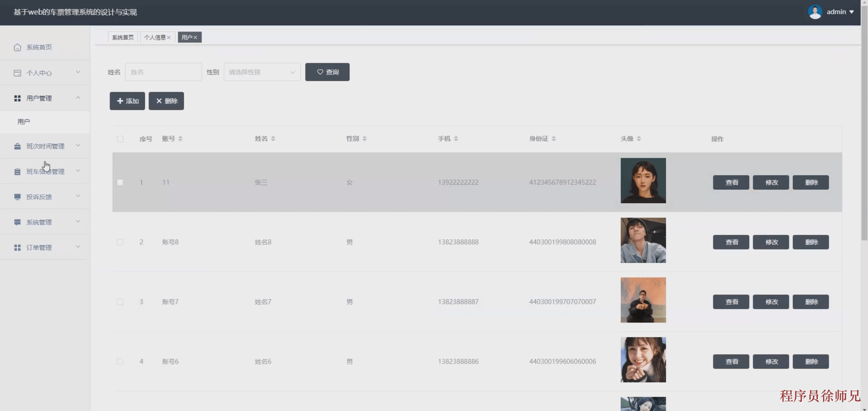The width and height of the screenshot is (868, 411).
Task: Sort the table by 账号 column arrows
Action: 181,139
